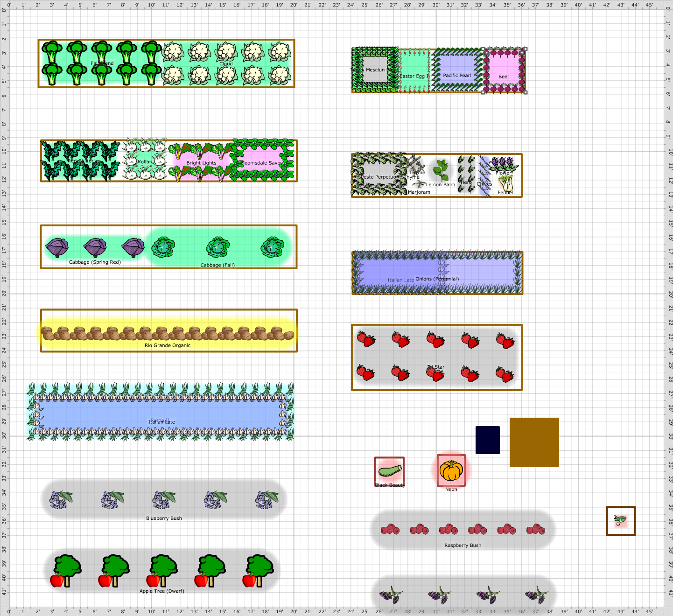The image size is (673, 616).
Task: Click the orange Neon pumpkin icon
Action: [x=451, y=470]
